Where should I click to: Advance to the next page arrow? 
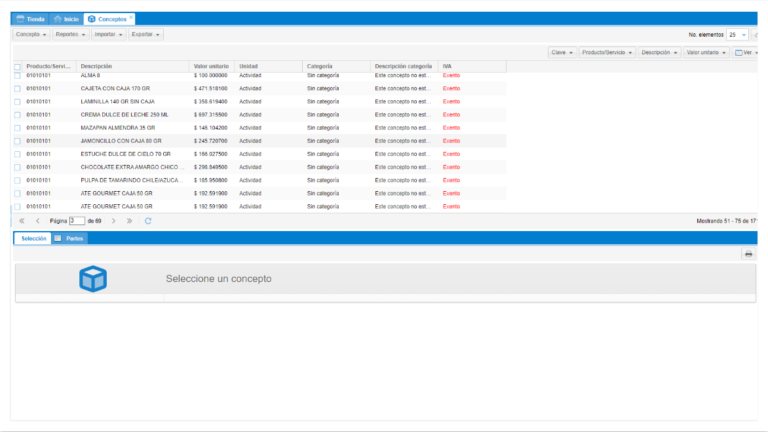[114, 220]
